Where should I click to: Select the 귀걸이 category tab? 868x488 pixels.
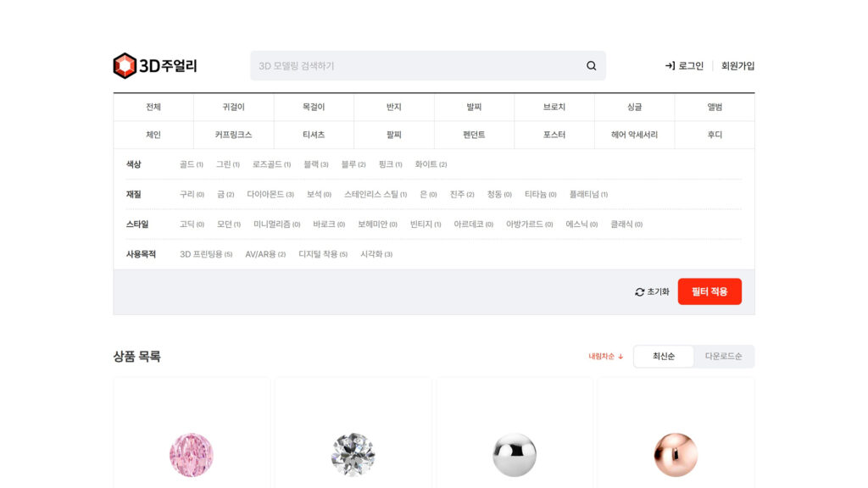coord(234,107)
